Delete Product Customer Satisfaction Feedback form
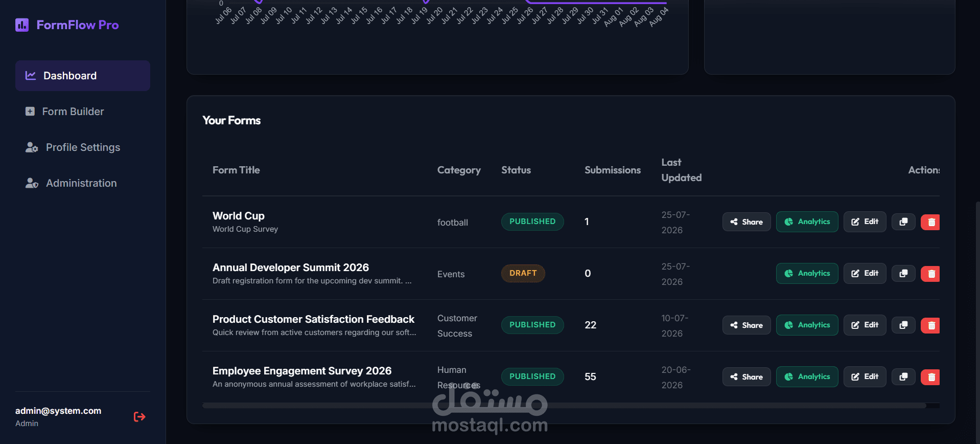The height and width of the screenshot is (444, 980). pyautogui.click(x=931, y=325)
